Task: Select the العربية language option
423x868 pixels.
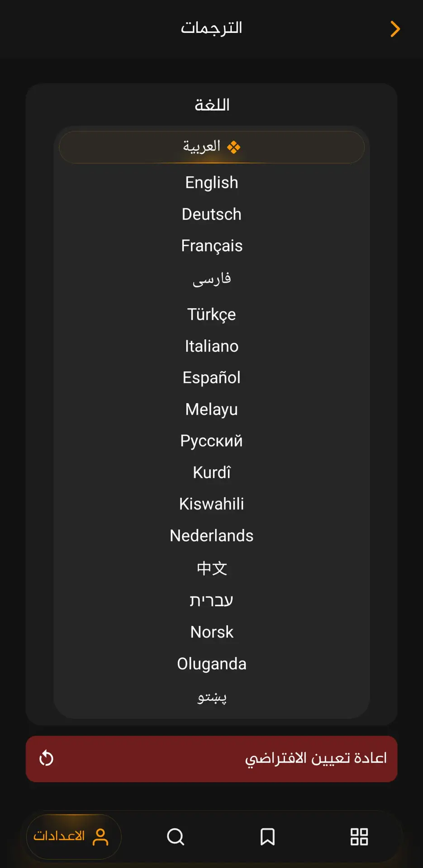Action: (x=211, y=147)
